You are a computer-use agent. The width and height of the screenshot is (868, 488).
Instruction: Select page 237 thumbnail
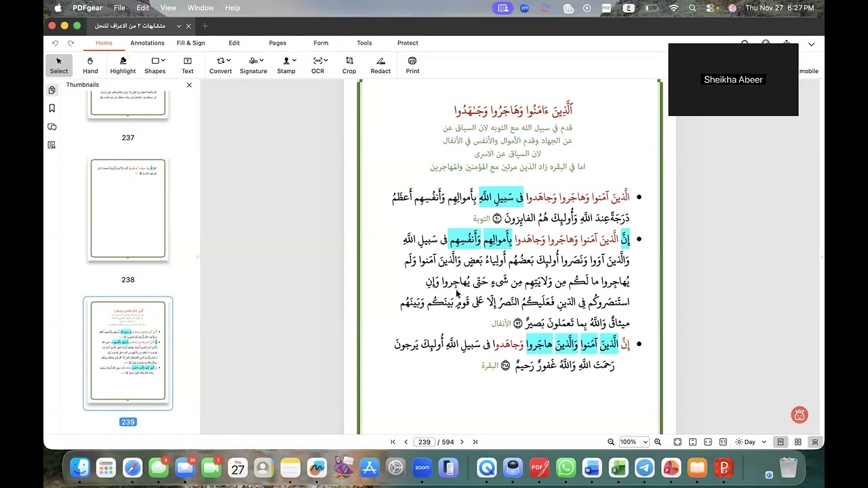(128, 105)
